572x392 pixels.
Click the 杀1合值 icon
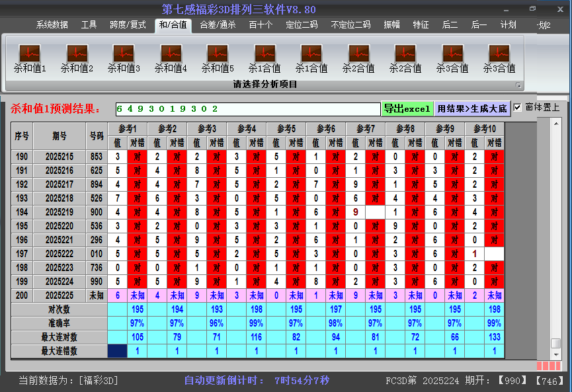[265, 54]
